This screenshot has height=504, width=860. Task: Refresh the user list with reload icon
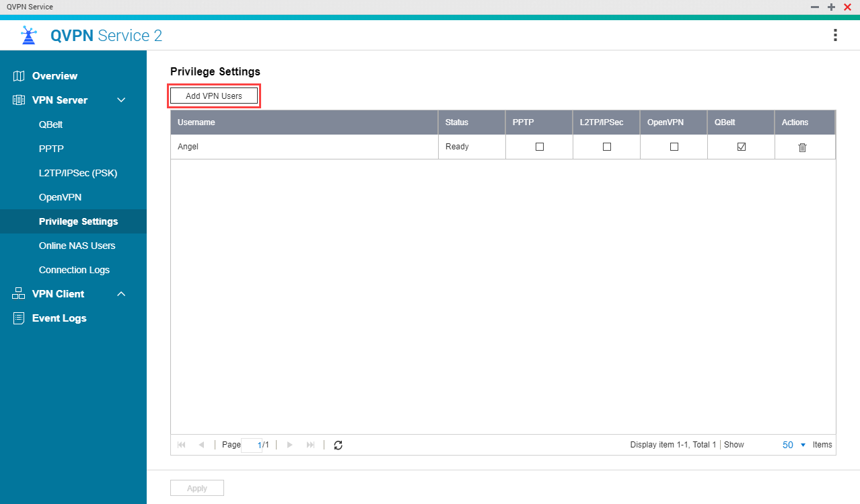(x=338, y=445)
